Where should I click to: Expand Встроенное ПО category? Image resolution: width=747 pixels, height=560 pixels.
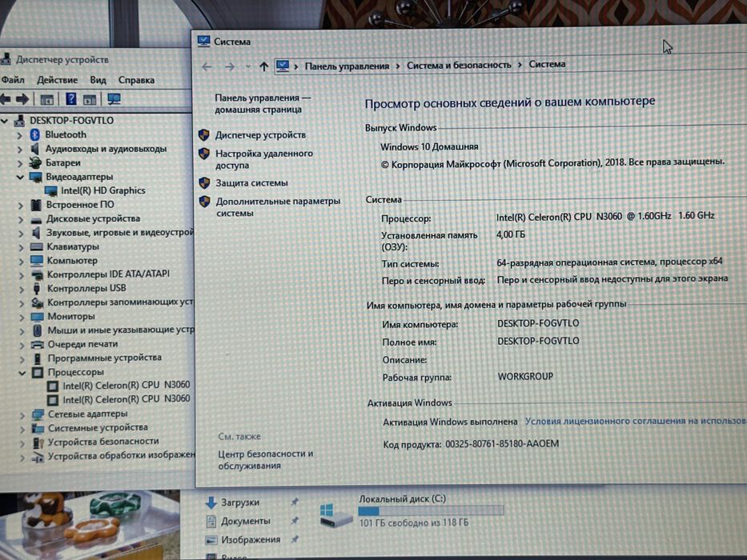pos(21,206)
